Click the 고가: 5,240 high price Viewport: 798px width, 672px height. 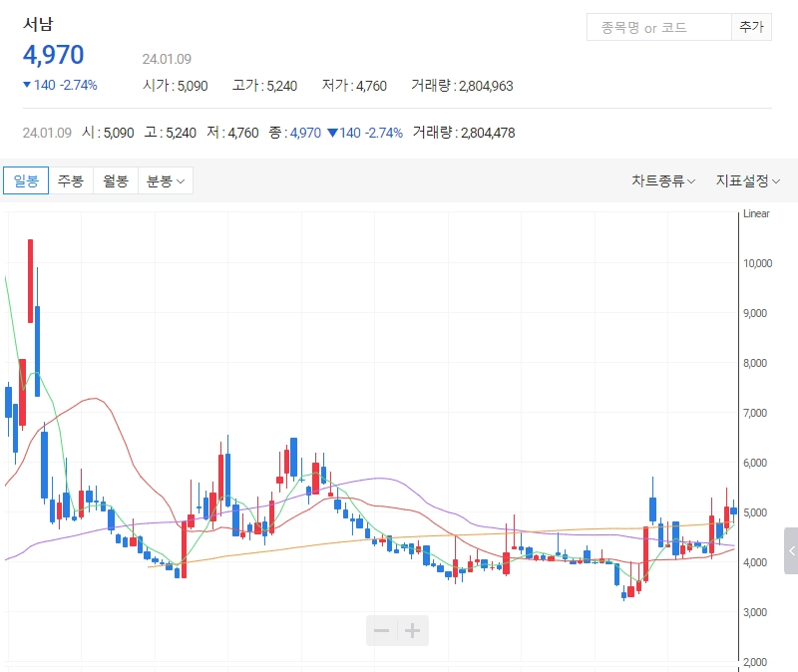click(x=264, y=86)
